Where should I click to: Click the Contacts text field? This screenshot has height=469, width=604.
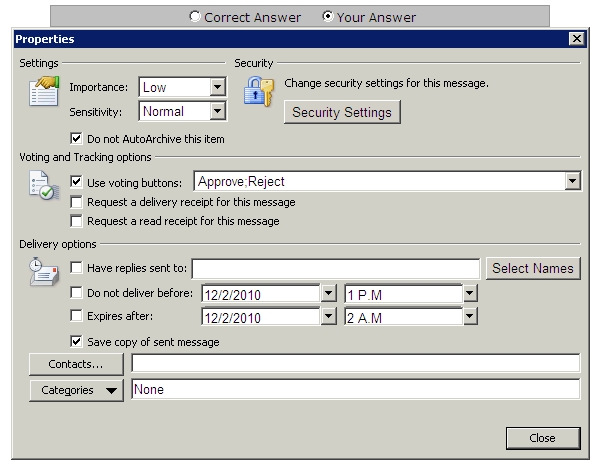pyautogui.click(x=356, y=363)
